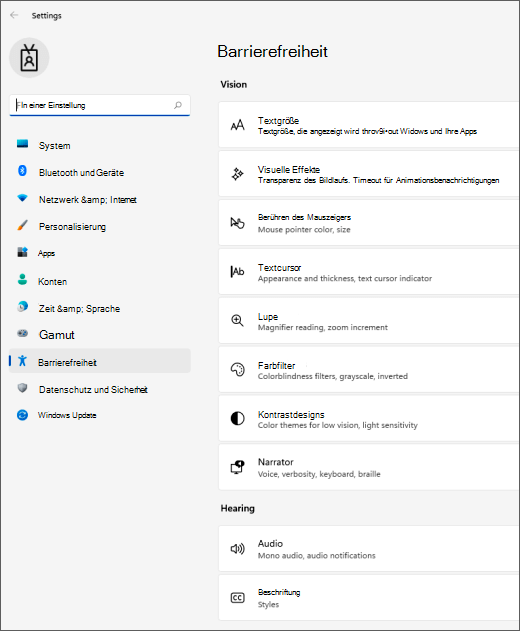Open System settings page

(x=100, y=145)
